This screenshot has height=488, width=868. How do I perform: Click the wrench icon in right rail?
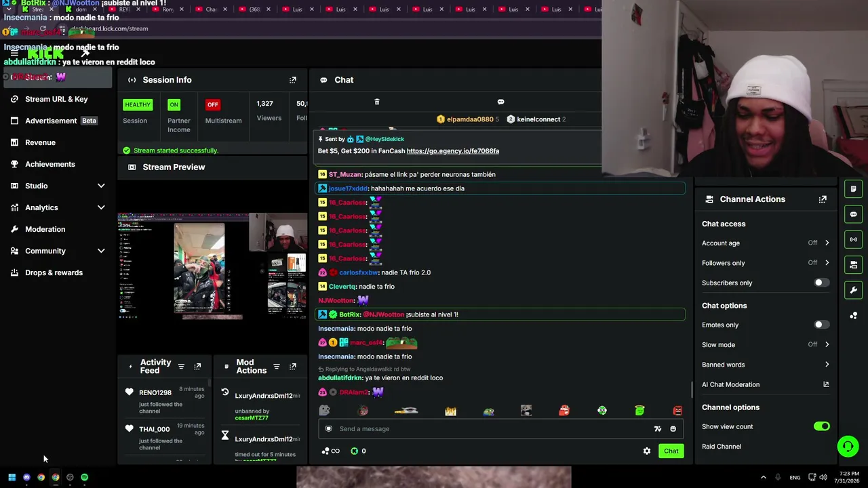pos(853,290)
